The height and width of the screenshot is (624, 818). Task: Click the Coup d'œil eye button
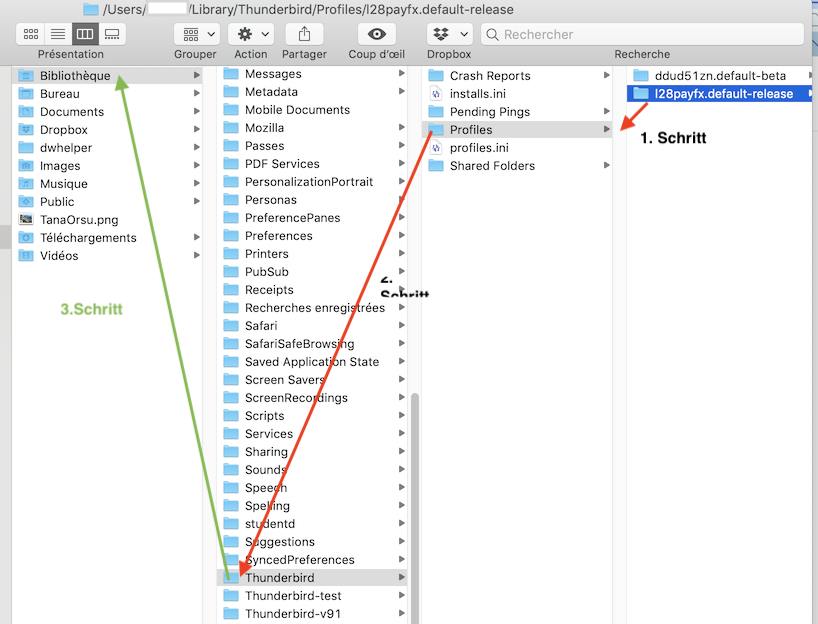pyautogui.click(x=377, y=34)
